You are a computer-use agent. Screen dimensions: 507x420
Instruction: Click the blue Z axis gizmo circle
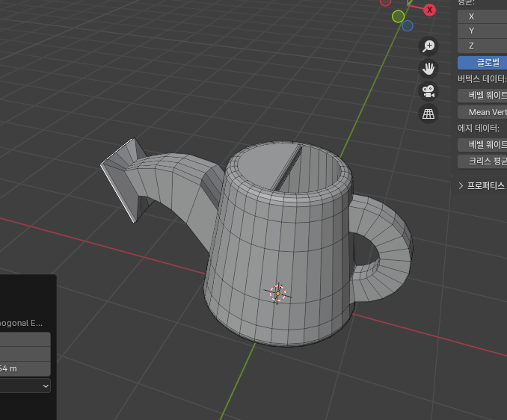point(408,26)
